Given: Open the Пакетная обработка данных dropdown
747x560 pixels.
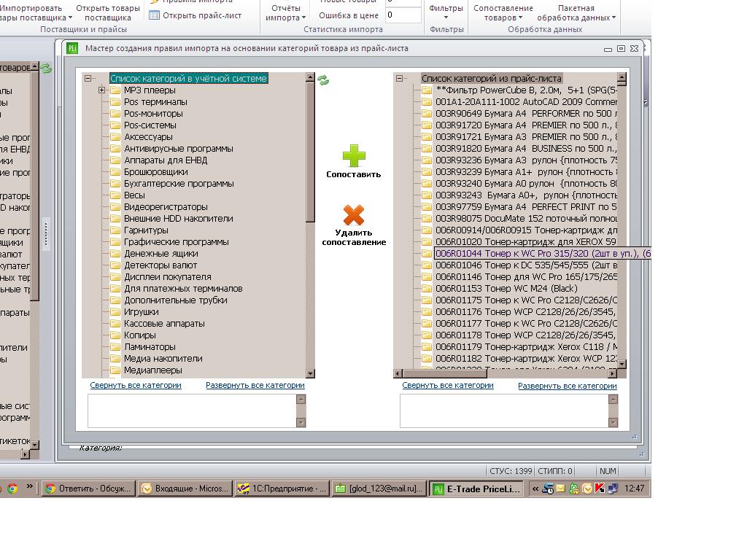Looking at the screenshot, I should [x=614, y=17].
